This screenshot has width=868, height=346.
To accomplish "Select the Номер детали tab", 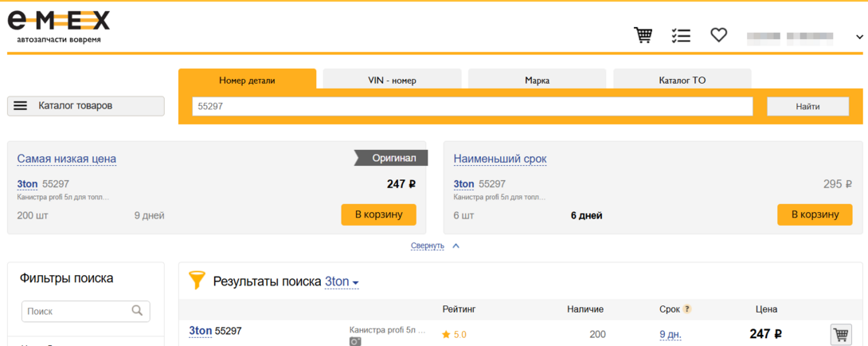I will click(x=247, y=81).
